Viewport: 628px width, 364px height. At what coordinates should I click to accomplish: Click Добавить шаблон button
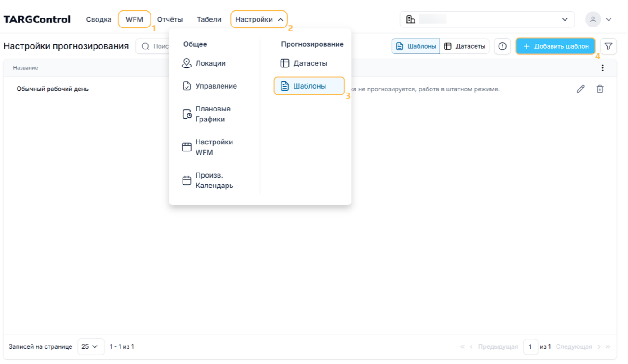click(556, 46)
